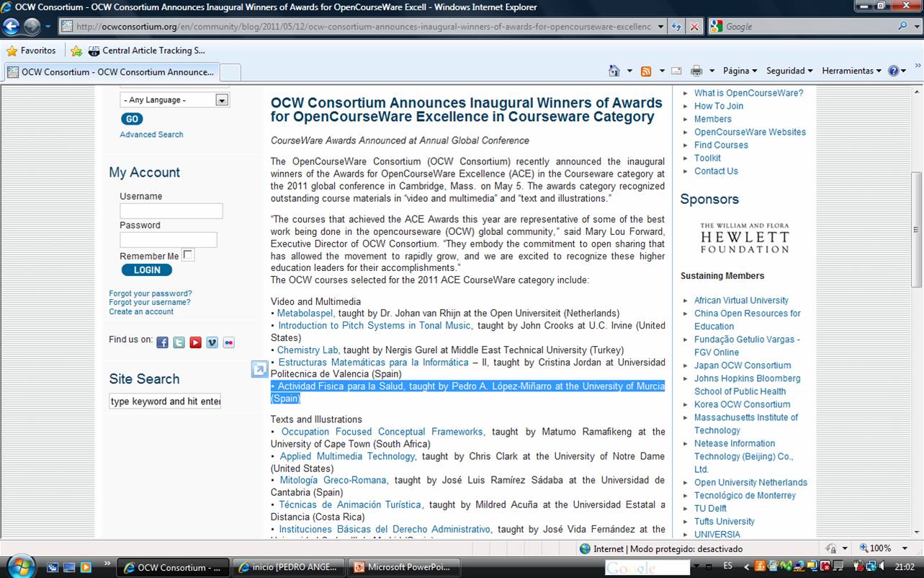Open the Página toolbar menu

click(x=740, y=71)
